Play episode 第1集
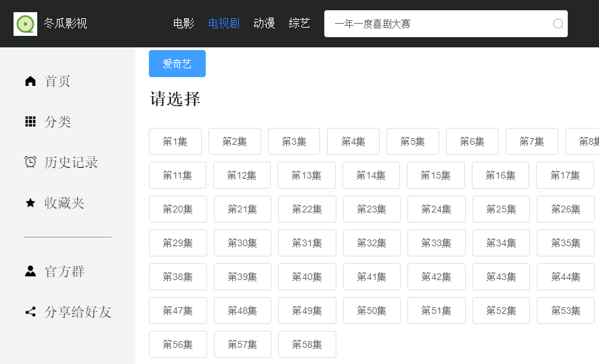 point(175,141)
